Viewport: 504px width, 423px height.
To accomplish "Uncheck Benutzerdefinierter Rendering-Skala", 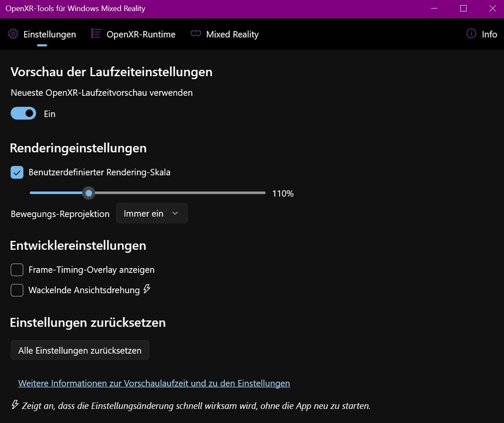I will 16,172.
